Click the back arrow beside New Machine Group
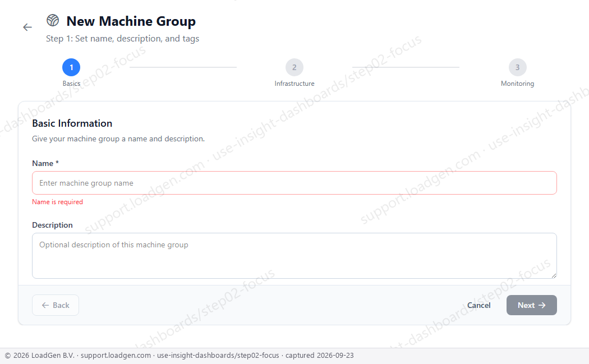 tap(27, 27)
